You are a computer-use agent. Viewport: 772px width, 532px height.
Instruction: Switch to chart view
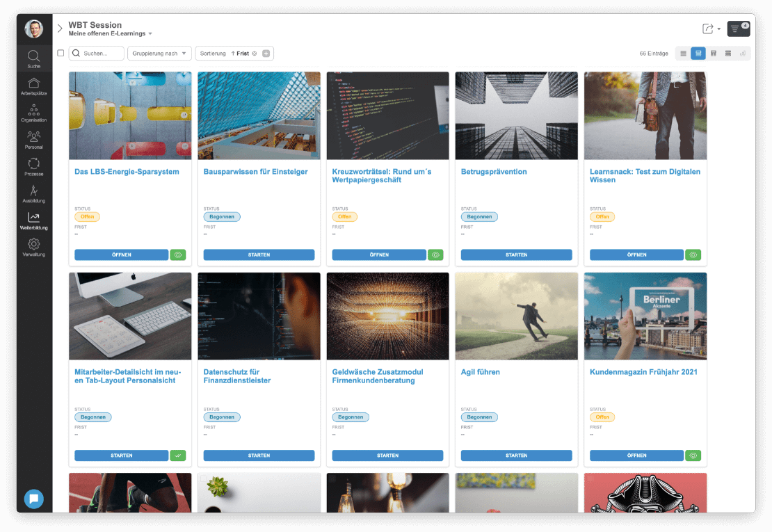click(x=743, y=53)
